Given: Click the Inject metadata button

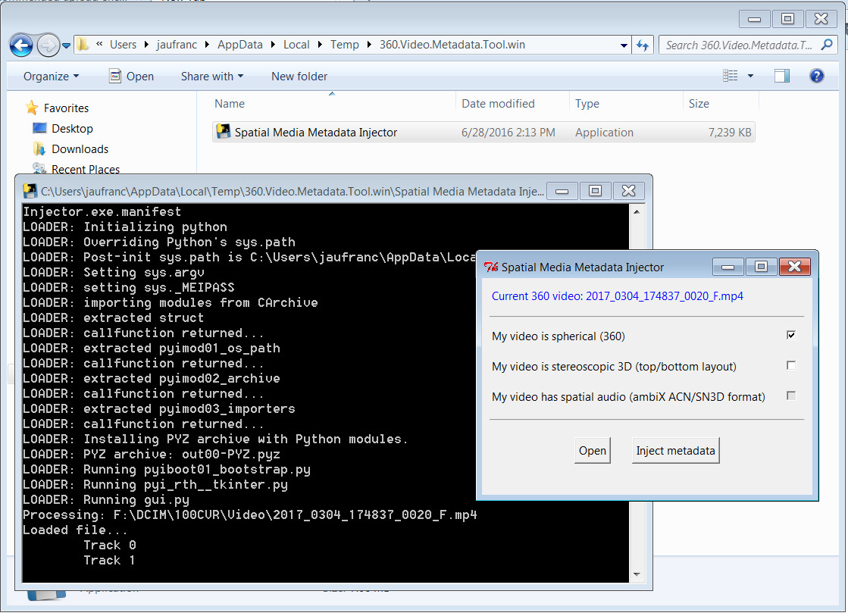Looking at the screenshot, I should tap(675, 451).
